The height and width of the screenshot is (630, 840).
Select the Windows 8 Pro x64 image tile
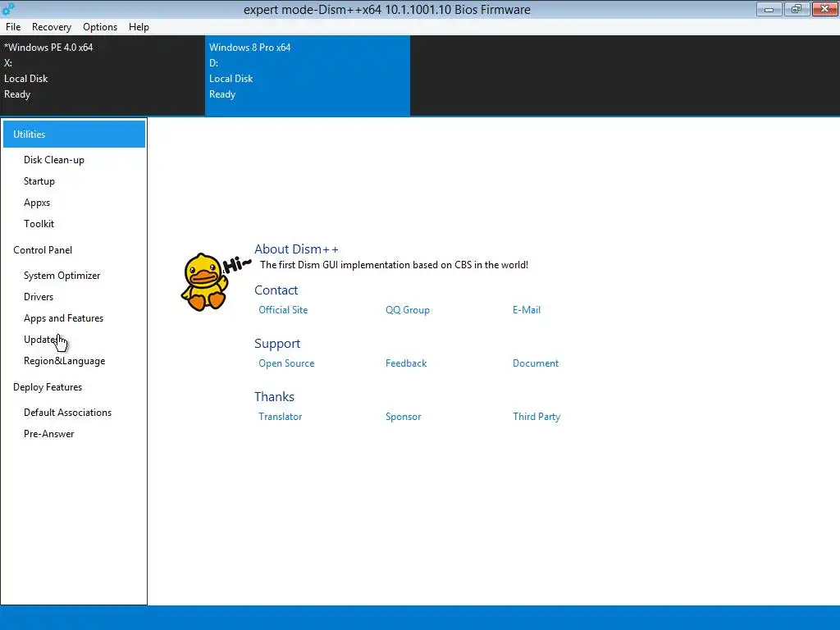308,75
